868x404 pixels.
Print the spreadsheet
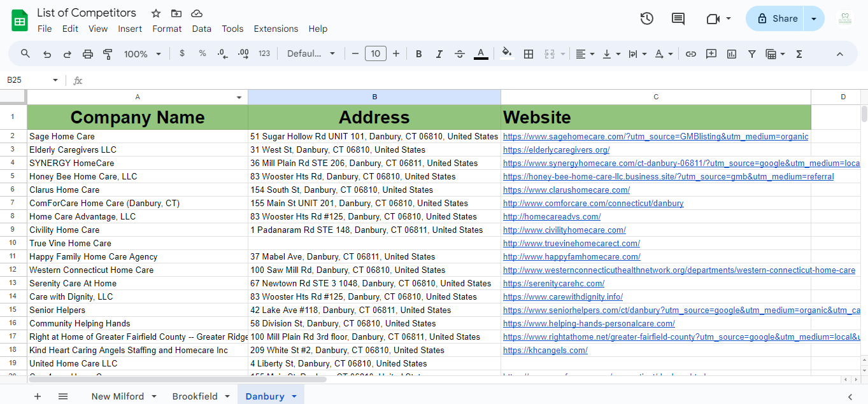click(88, 54)
